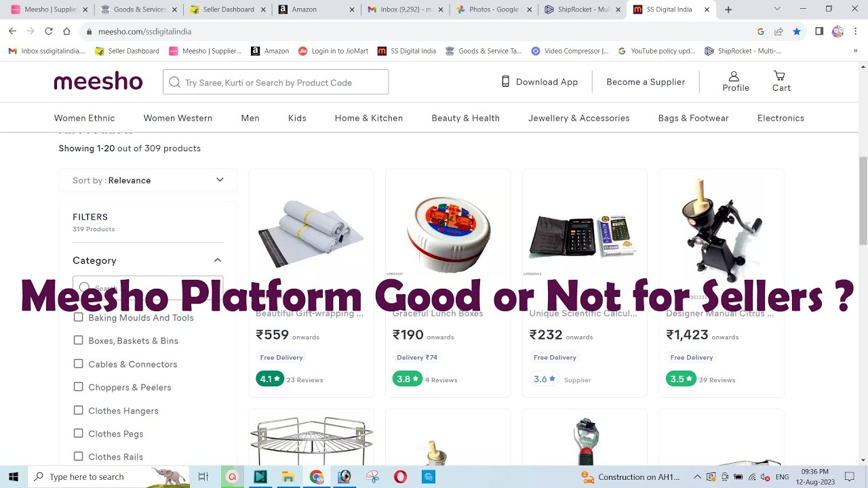Open the Sort by Relevance dropdown
The image size is (868, 488).
[x=148, y=180]
